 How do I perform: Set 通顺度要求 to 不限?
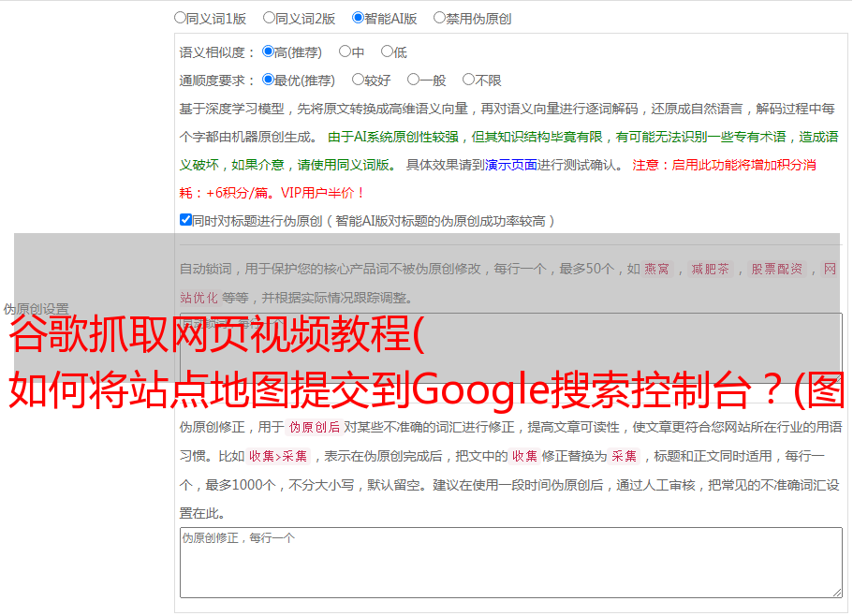coord(468,80)
